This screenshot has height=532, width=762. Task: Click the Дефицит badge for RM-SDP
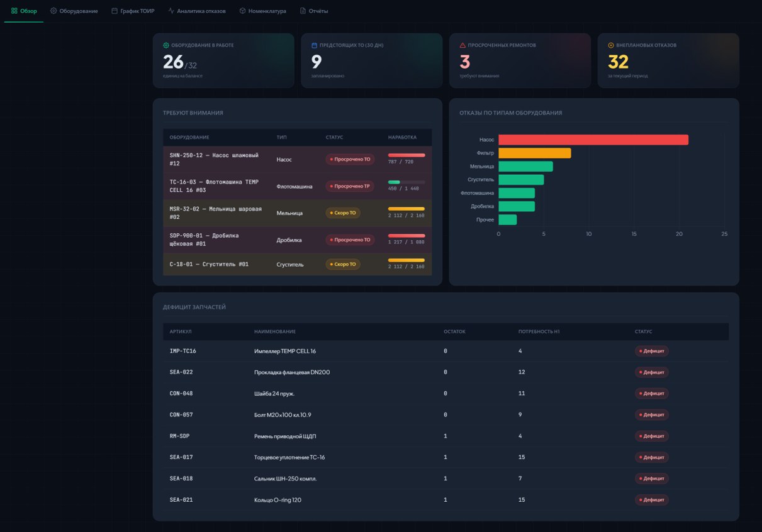652,436
